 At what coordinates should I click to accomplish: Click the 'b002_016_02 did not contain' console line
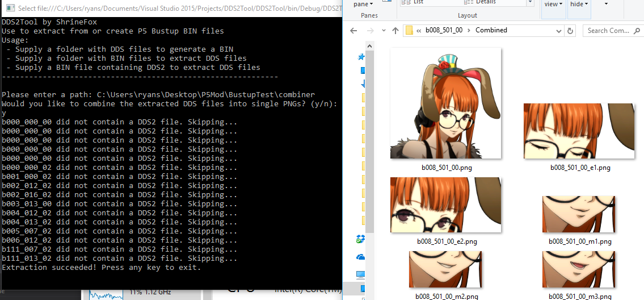point(120,195)
